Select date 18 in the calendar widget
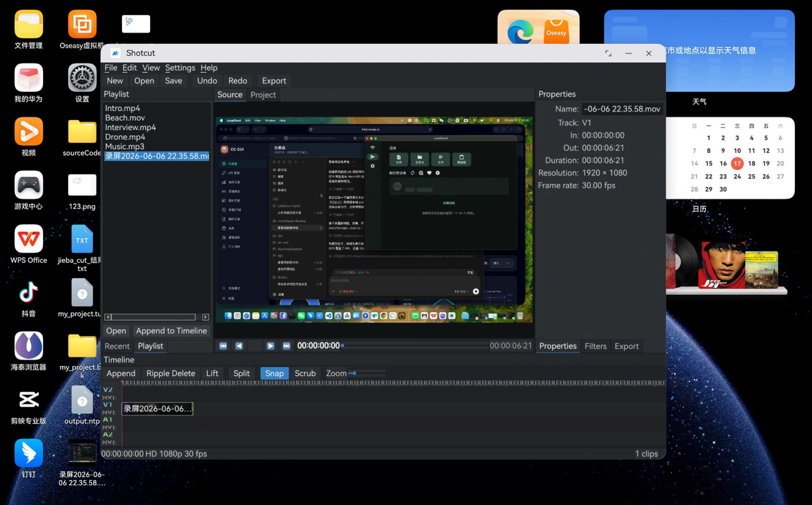Screen dimensions: 812x505 click(x=751, y=163)
